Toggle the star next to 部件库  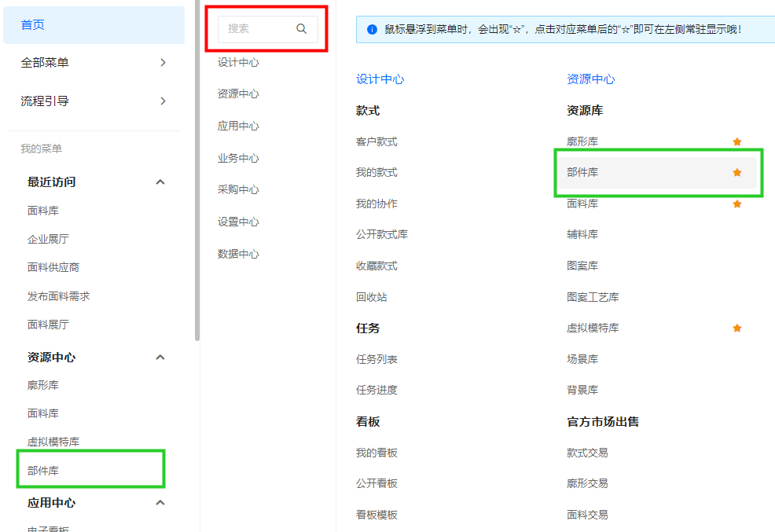pyautogui.click(x=736, y=173)
